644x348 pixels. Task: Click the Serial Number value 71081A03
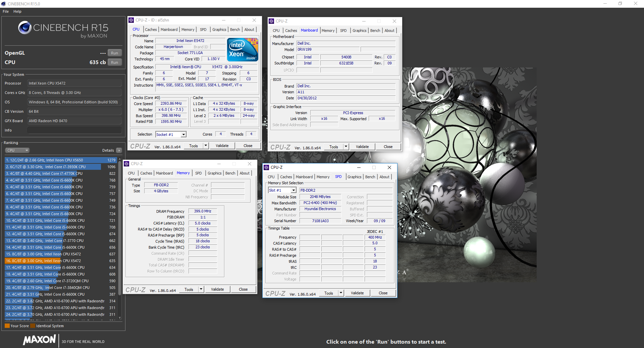(320, 221)
